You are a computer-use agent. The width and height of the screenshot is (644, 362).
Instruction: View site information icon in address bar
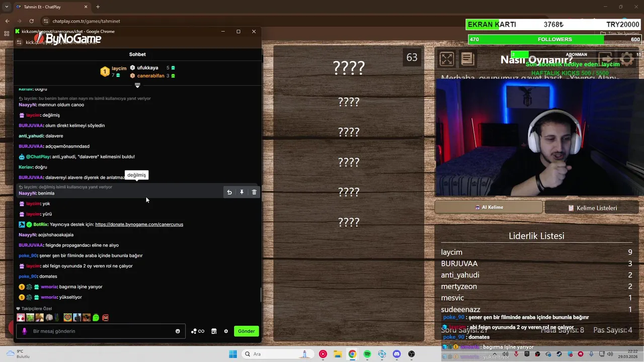click(x=46, y=21)
